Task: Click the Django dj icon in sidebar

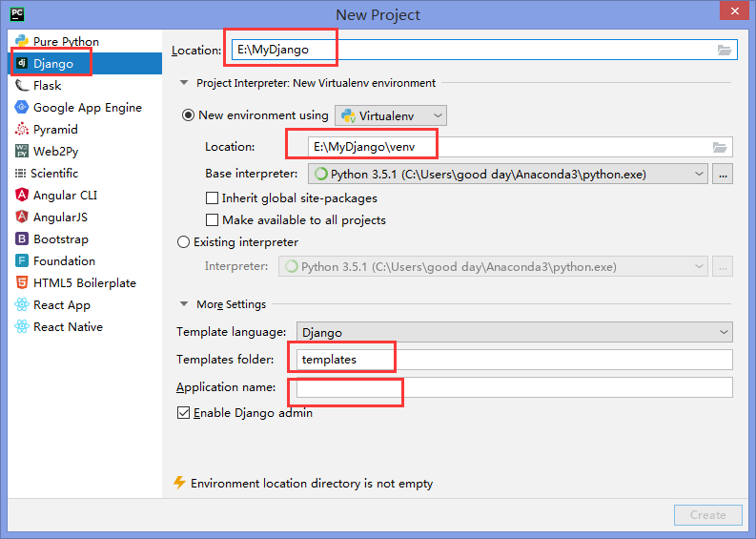Action: [22, 63]
